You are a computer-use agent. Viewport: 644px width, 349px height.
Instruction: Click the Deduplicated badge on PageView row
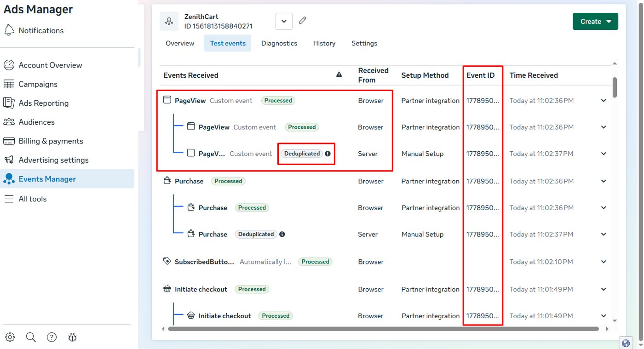(x=302, y=154)
